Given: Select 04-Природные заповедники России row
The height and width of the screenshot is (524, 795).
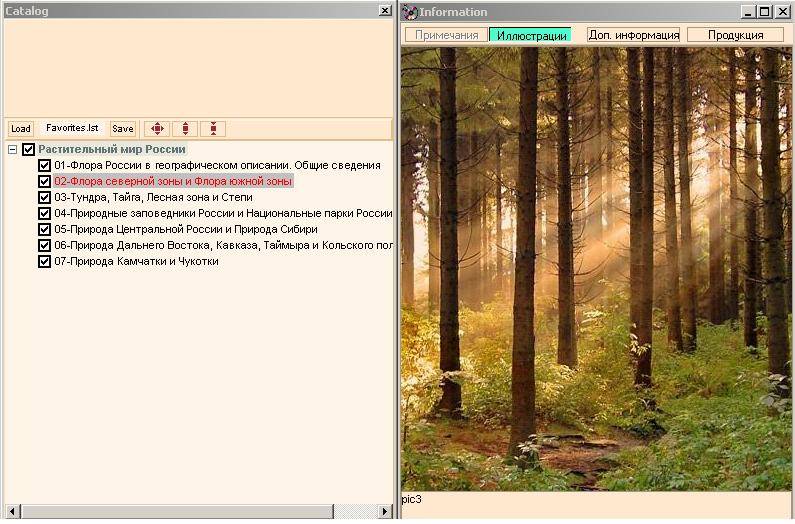Looking at the screenshot, I should (223, 214).
